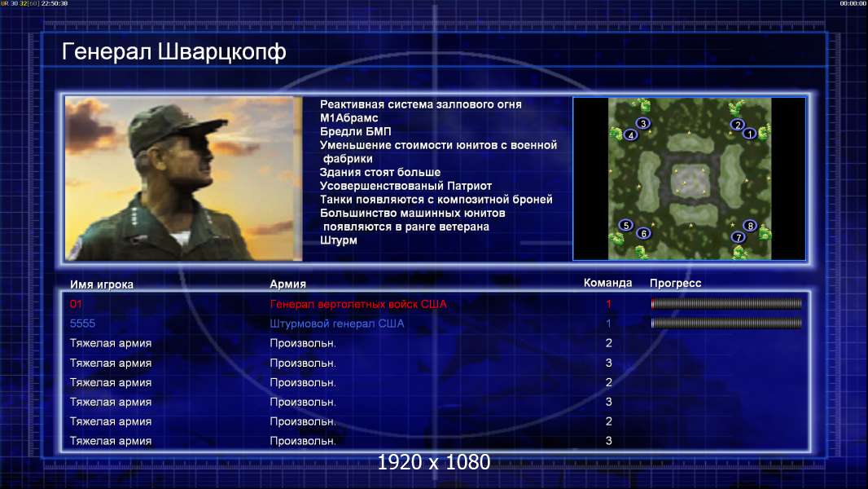Viewport: 868px width, 489px height.
Task: Click the title 'Генерал Шварцкопф'
Action: click(173, 51)
